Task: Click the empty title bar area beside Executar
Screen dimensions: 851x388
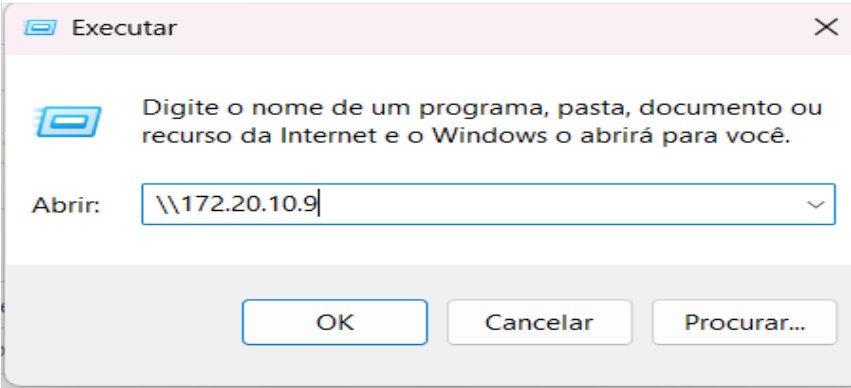Action: (488, 27)
